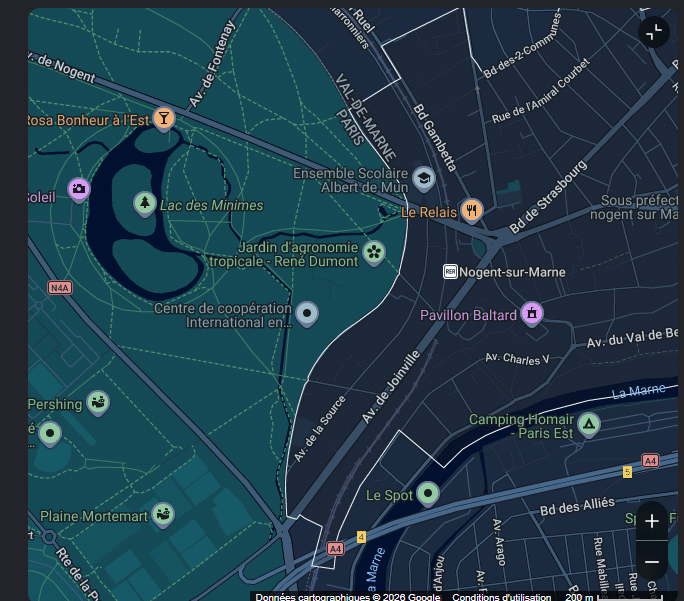Click the Jardin d'agronomie tropicale - René Dumont label

tap(284, 254)
